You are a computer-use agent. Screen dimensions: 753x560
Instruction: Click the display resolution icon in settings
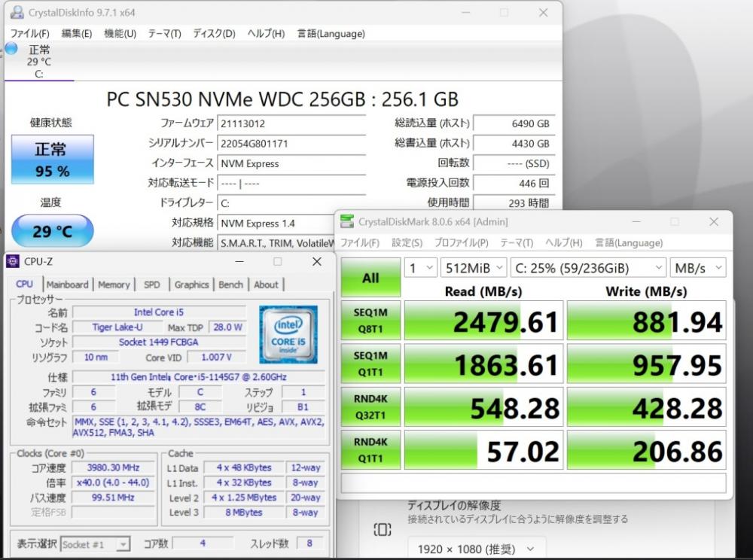(383, 530)
